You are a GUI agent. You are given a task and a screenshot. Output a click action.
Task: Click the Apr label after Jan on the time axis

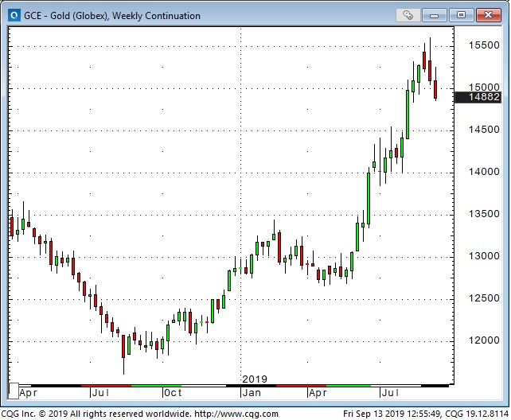(x=318, y=393)
